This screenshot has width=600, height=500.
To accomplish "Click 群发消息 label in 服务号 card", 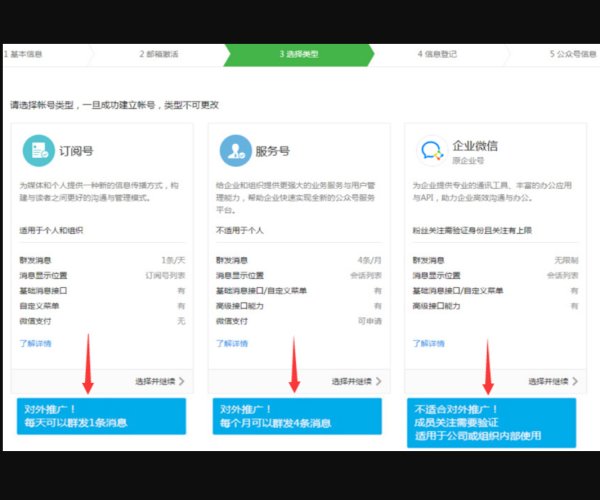I will (x=232, y=260).
